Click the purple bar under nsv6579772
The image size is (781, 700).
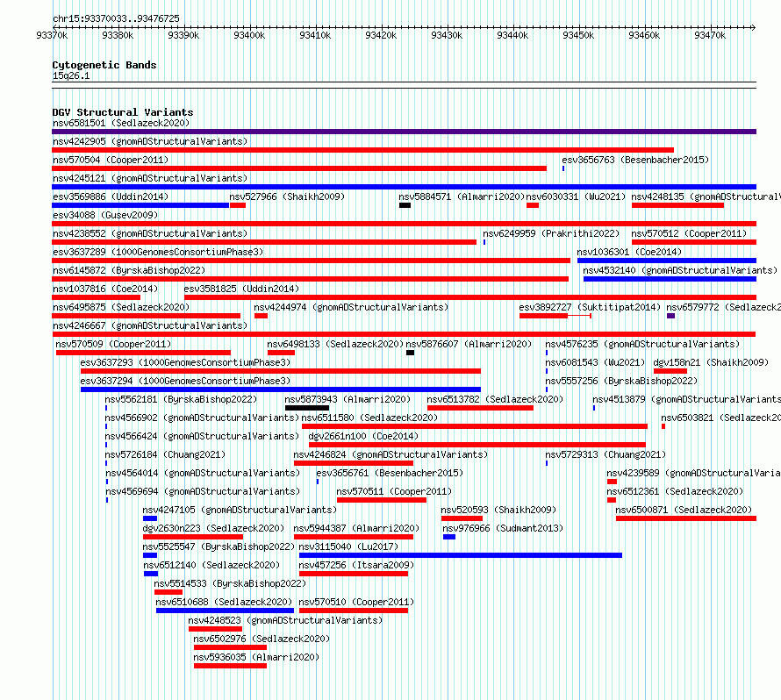(671, 316)
